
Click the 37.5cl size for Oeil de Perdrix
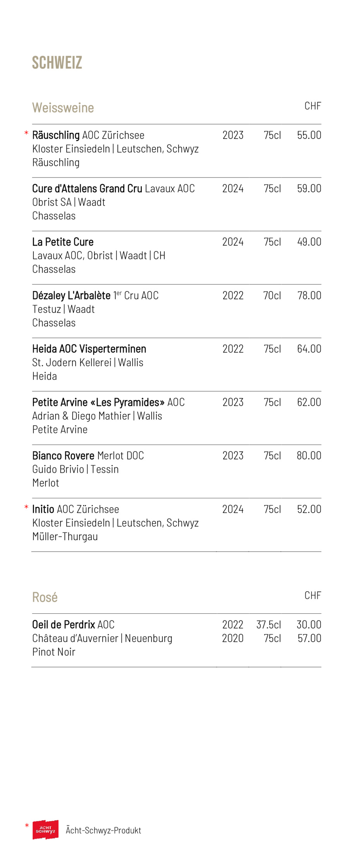click(x=268, y=625)
